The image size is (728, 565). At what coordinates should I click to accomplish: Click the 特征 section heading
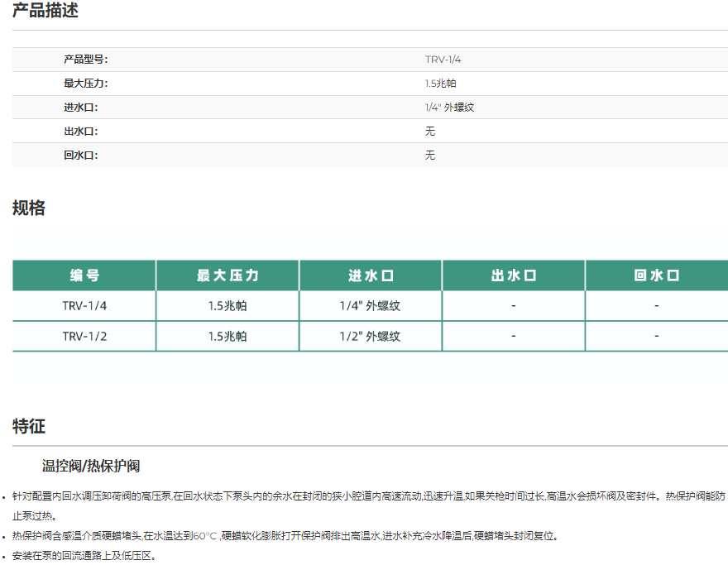coord(29,427)
